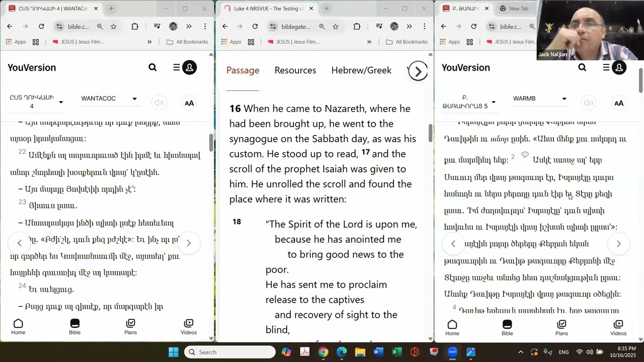The height and width of the screenshot is (362, 644).
Task: Go back in the left browser window
Action: [10, 27]
